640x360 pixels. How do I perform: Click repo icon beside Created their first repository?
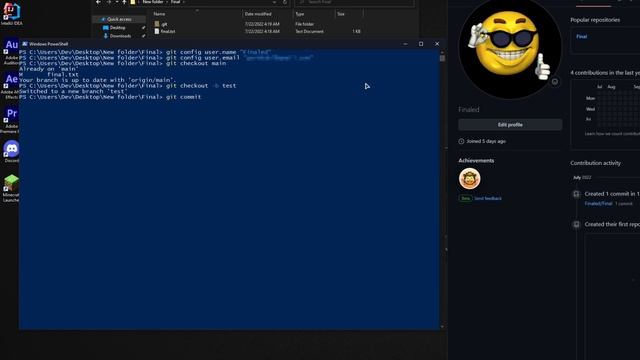tap(576, 224)
